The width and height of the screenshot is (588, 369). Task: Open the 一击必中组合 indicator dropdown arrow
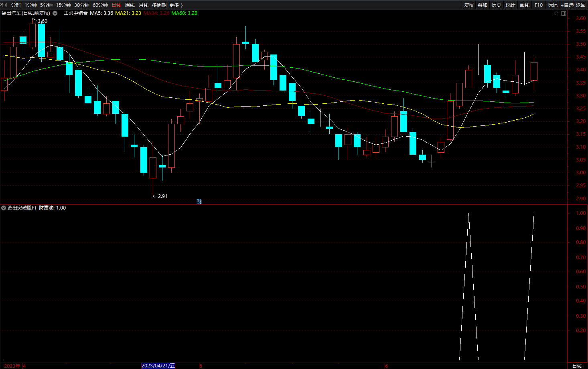coord(55,13)
